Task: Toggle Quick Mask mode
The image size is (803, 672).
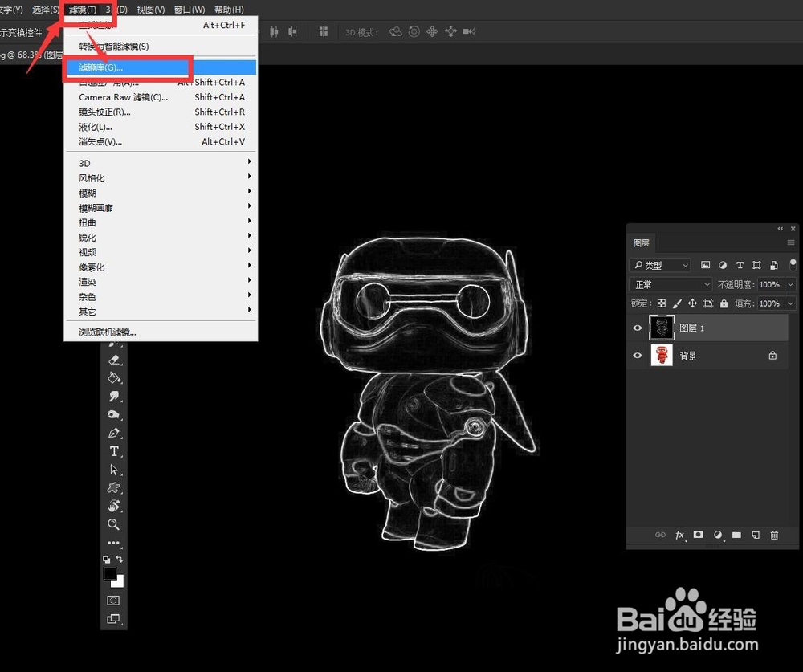Action: (x=114, y=601)
